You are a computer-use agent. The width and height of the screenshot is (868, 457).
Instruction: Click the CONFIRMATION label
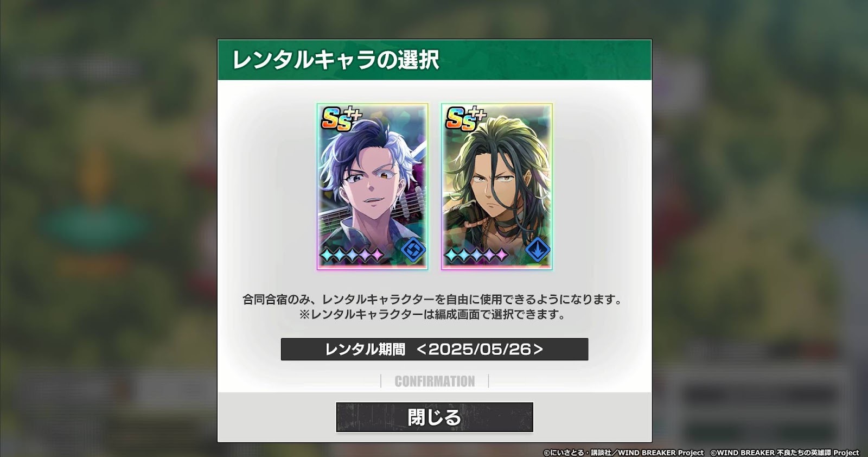pyautogui.click(x=435, y=381)
